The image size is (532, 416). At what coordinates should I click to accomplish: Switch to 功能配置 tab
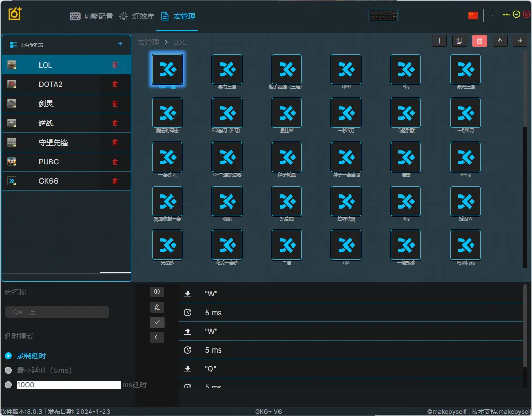[91, 16]
